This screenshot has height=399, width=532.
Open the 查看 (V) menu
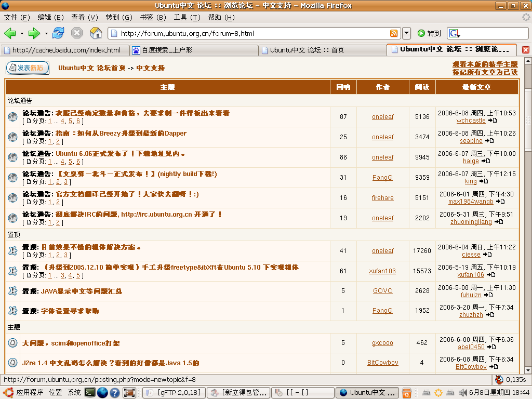85,17
